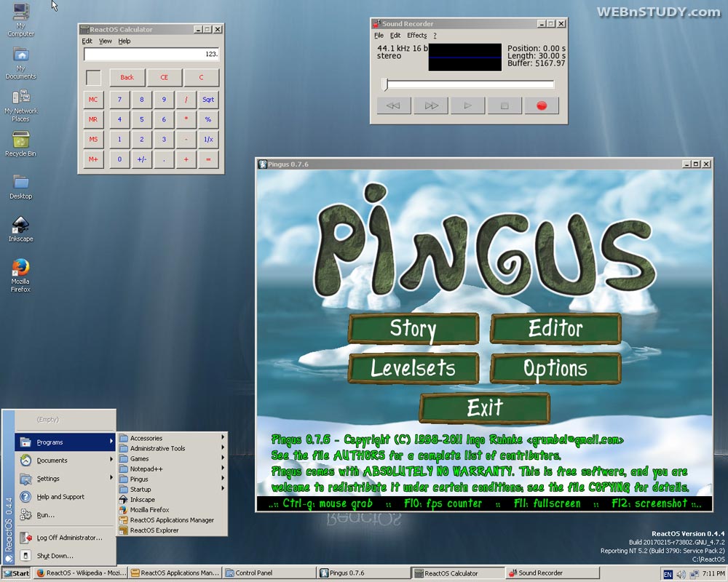728x582 pixels.
Task: Click the play button in Sound Recorder
Action: pyautogui.click(x=467, y=105)
